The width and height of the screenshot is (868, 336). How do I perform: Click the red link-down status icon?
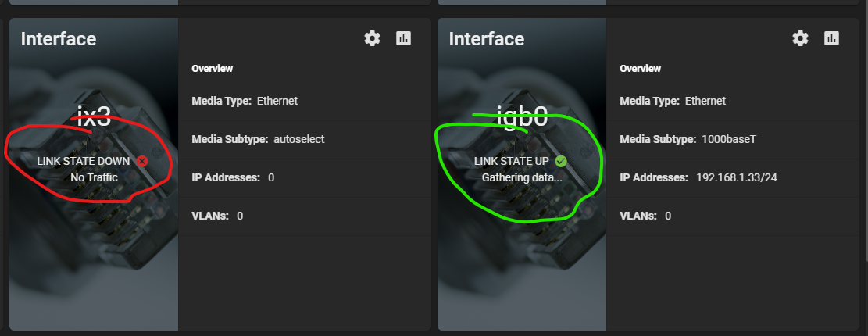click(142, 161)
